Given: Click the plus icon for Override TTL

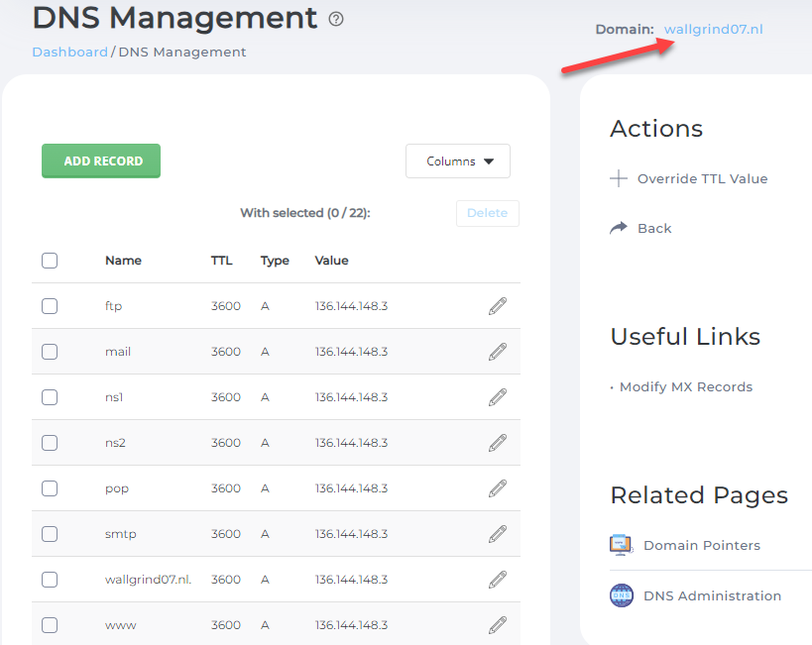Looking at the screenshot, I should coord(619,178).
